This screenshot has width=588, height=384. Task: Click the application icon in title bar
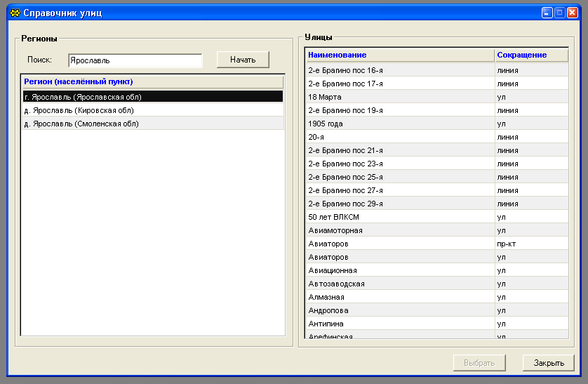[x=13, y=13]
